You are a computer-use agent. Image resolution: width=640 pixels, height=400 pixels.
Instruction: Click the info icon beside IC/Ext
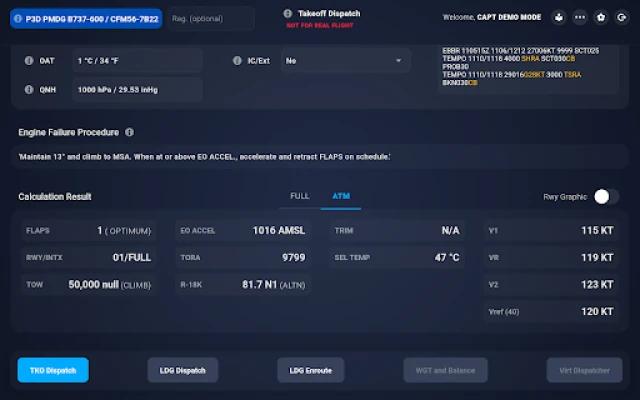click(x=238, y=60)
